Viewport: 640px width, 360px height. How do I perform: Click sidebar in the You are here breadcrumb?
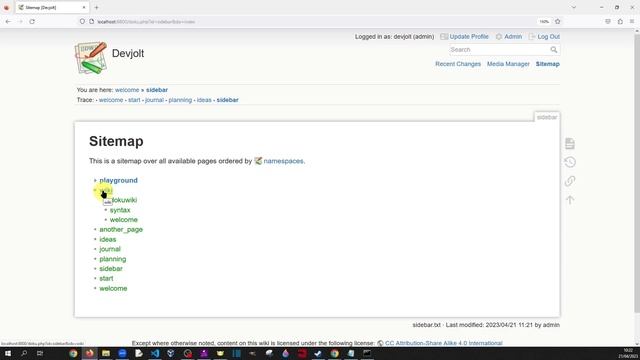[x=157, y=90]
